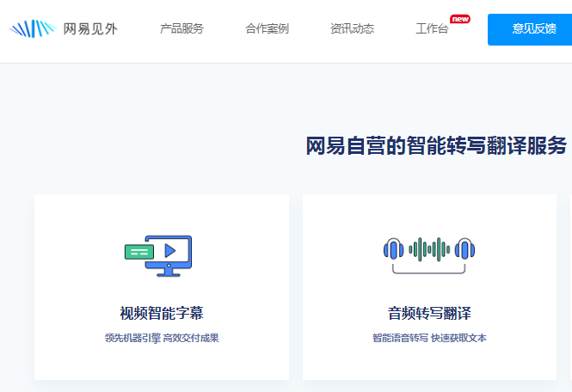
Task: Click the 领先机器引擎 高效交付成果 description
Action: [162, 338]
